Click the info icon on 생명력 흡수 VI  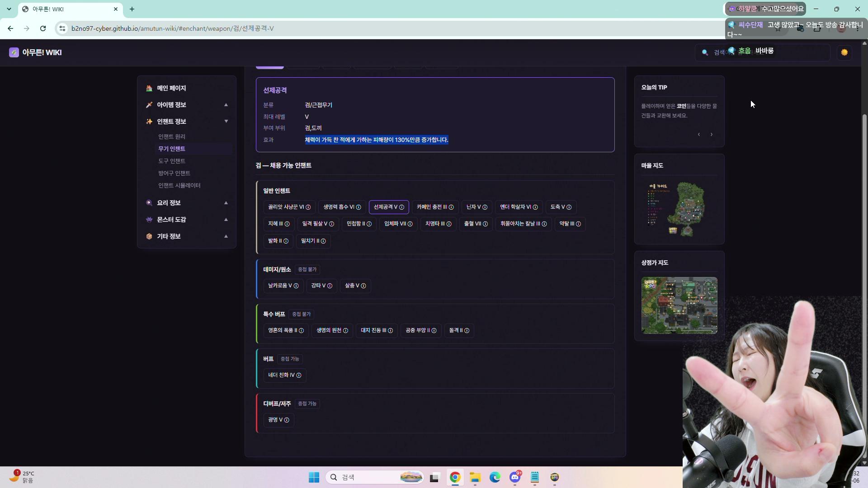click(359, 207)
